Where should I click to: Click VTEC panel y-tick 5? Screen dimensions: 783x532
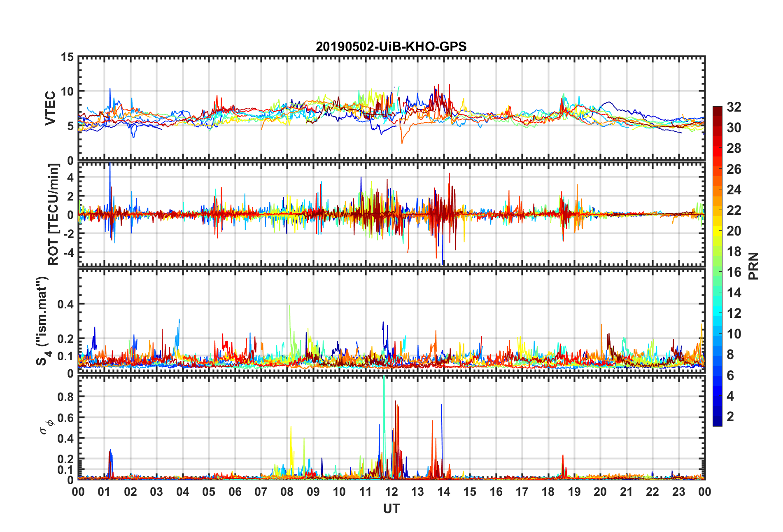[x=70, y=126]
